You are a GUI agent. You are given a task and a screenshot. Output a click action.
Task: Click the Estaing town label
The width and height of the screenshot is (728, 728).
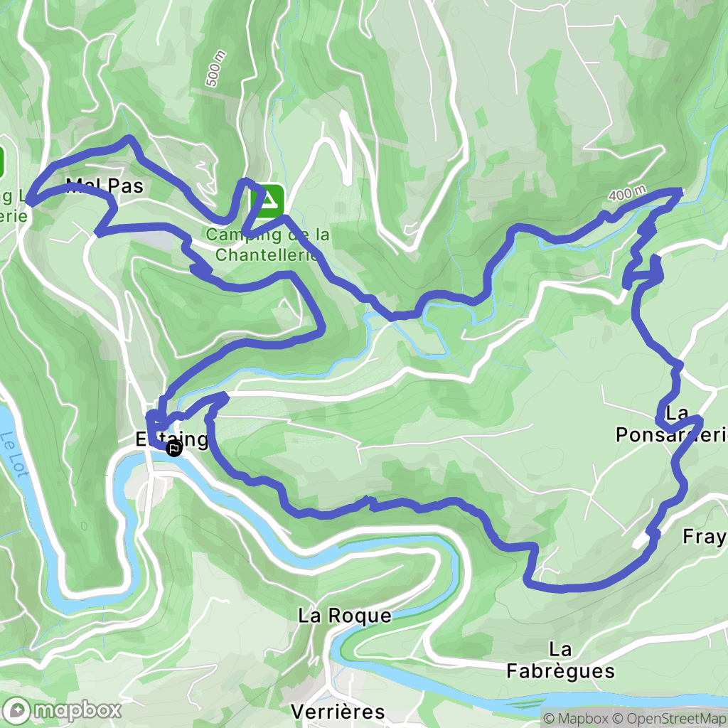172,439
